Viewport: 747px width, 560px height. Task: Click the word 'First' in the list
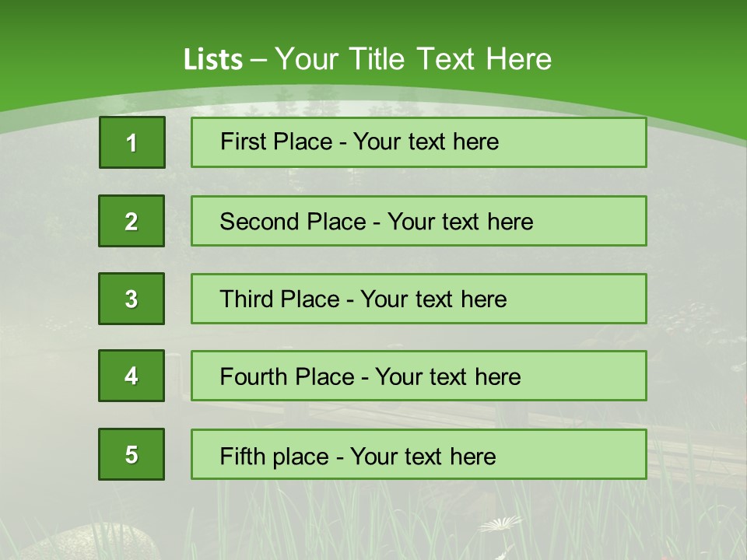pos(243,142)
